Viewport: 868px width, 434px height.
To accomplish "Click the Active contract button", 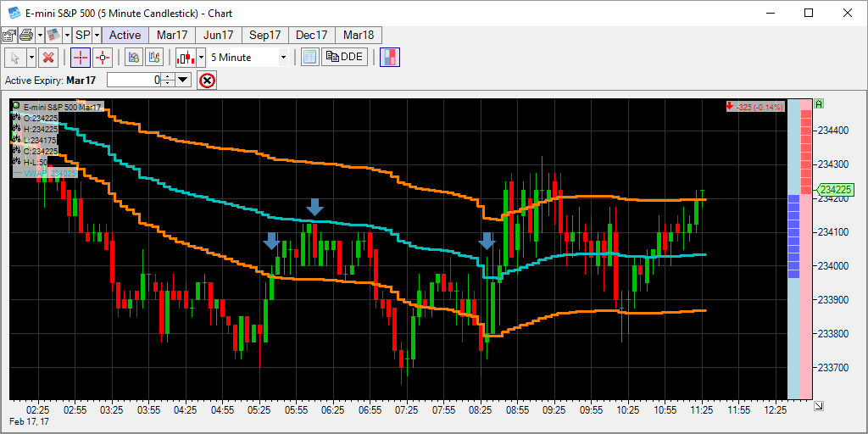I will pos(125,35).
